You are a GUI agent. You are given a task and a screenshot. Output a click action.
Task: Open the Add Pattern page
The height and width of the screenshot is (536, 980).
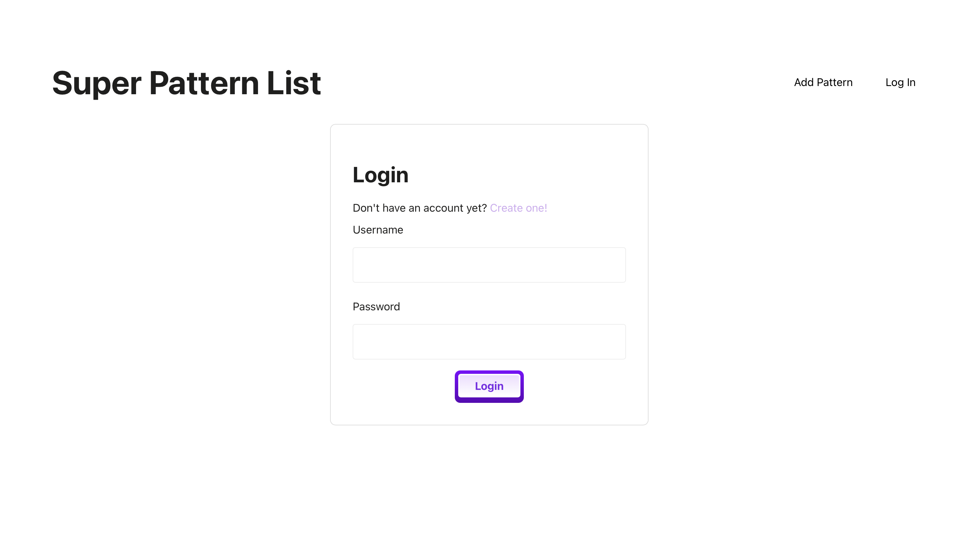tap(823, 83)
